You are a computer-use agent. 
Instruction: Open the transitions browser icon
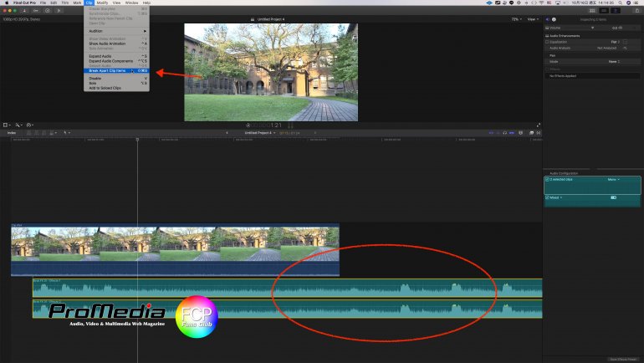tap(539, 133)
